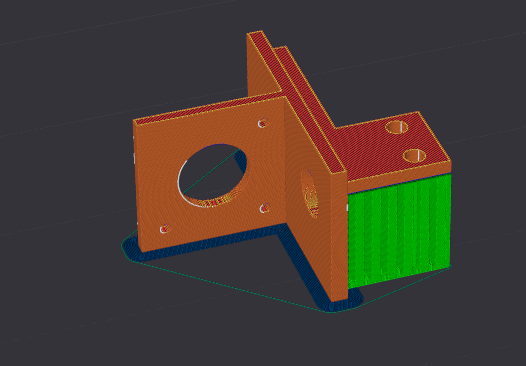Click the small screw hole at the plate's lower-left corner

pyautogui.click(x=164, y=229)
